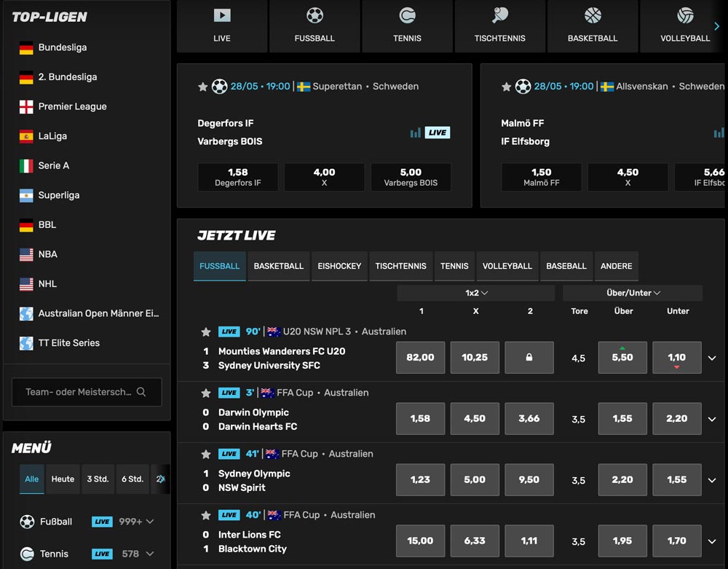Image resolution: width=728 pixels, height=569 pixels.
Task: Open the Live sports category icon
Action: point(222,16)
